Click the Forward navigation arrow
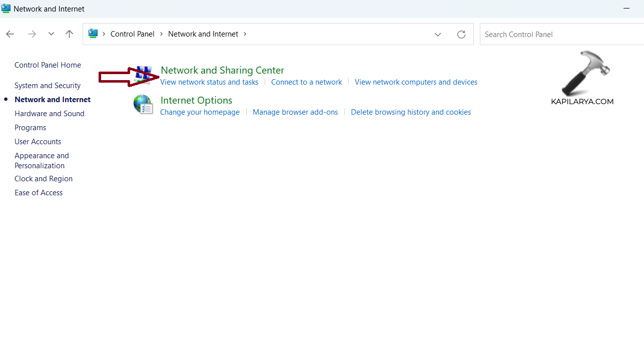Screen dimensions: 644x343 (32, 34)
